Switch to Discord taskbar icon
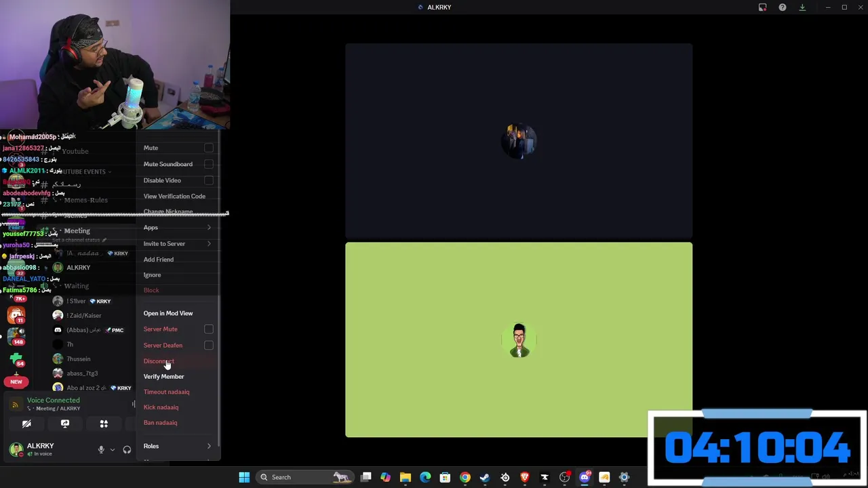This screenshot has width=868, height=488. [x=585, y=477]
